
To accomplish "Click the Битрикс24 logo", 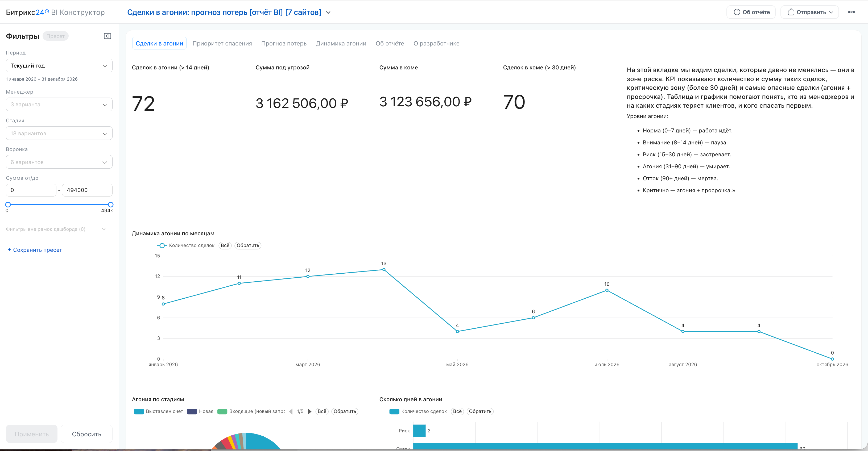I will click(x=27, y=12).
